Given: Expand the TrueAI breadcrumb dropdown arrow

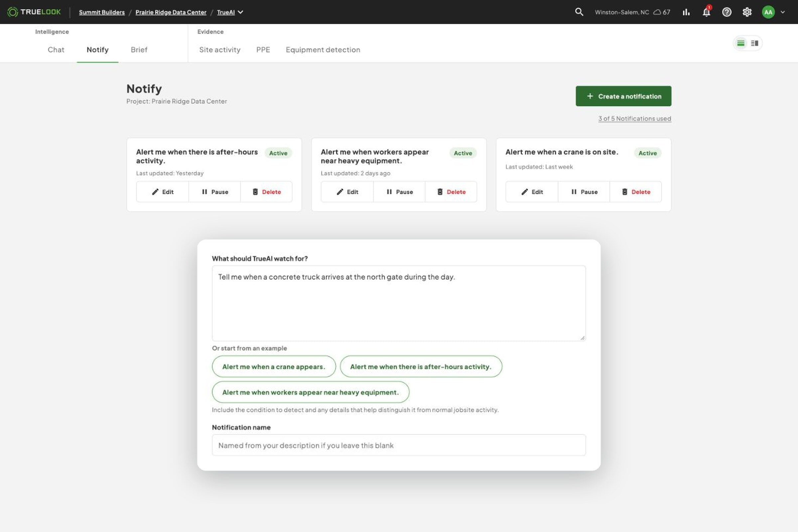Looking at the screenshot, I should click(240, 12).
